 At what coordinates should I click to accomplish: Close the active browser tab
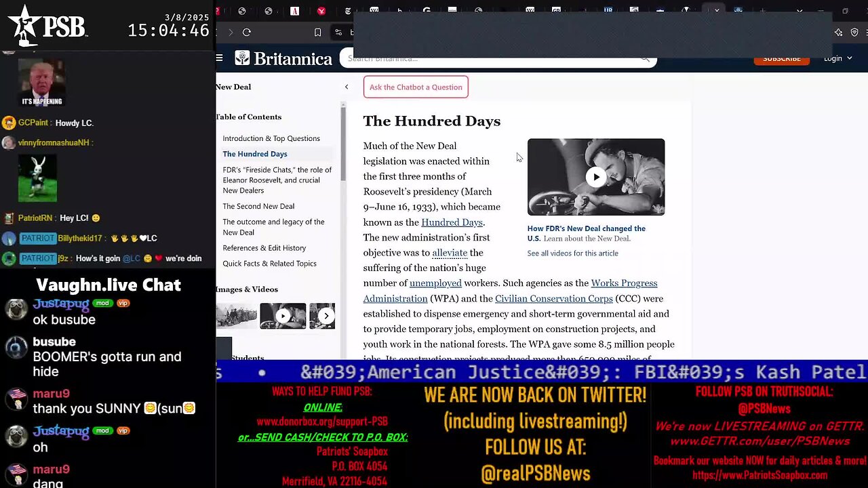717,11
